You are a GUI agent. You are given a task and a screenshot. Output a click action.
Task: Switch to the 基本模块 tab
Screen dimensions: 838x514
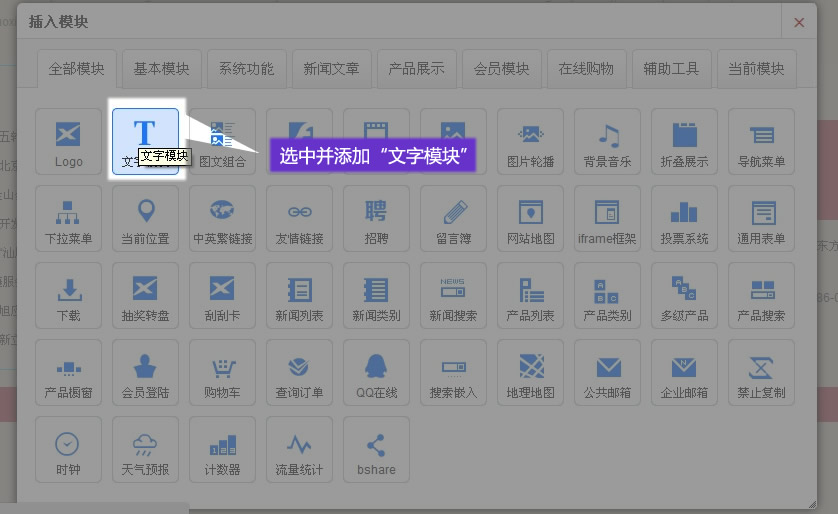(x=161, y=69)
